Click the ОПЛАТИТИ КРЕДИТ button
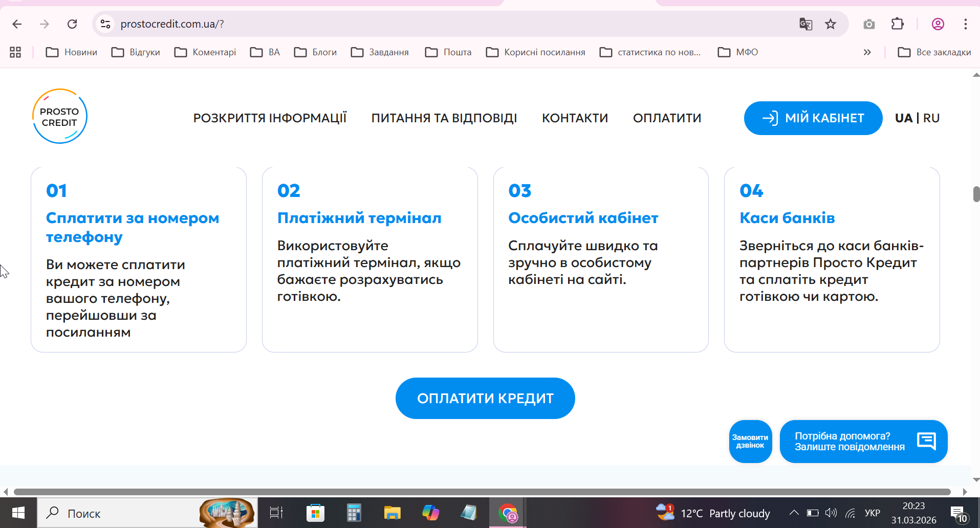This screenshot has width=980, height=528. click(485, 398)
